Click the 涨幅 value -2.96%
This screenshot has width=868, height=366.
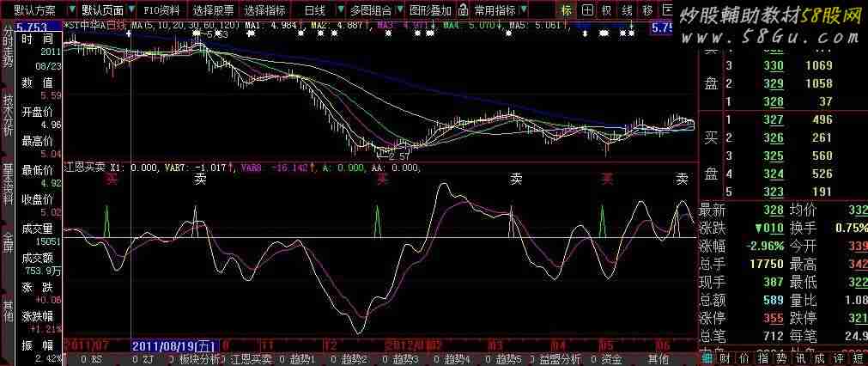(764, 246)
